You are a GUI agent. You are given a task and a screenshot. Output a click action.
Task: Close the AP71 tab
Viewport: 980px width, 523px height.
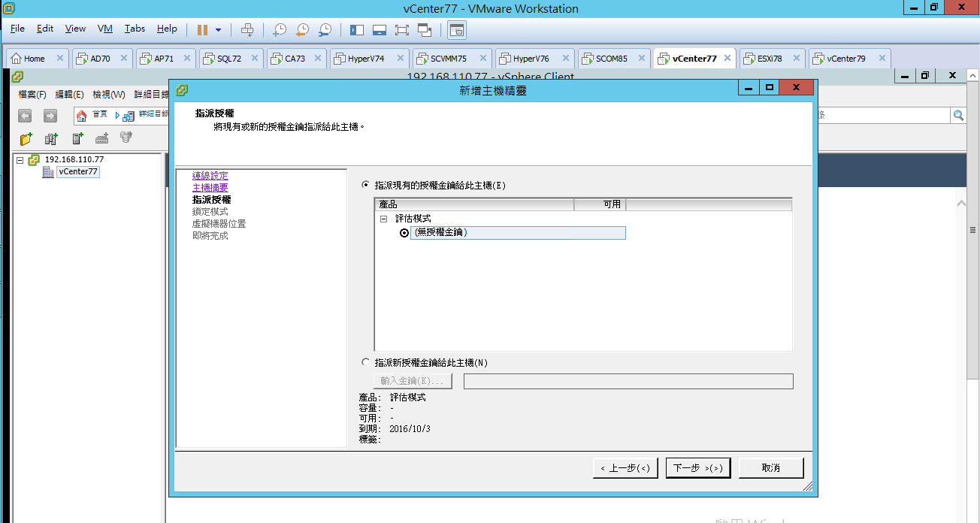[188, 58]
